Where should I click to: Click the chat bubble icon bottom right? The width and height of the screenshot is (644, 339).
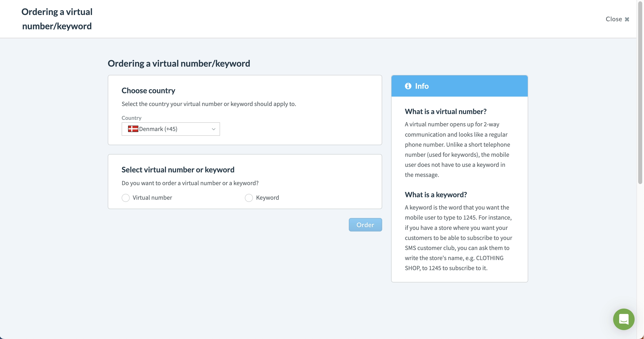pos(623,319)
